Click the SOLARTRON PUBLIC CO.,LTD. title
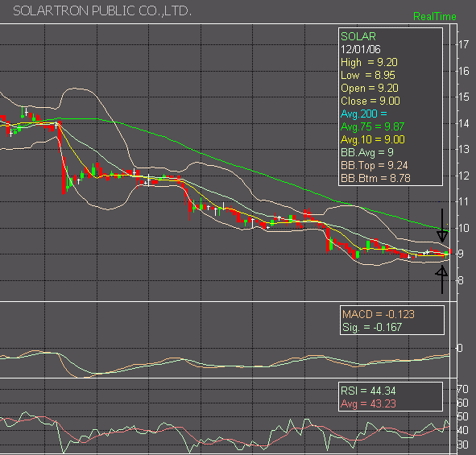Screen dimensions: 476x455 (102, 11)
